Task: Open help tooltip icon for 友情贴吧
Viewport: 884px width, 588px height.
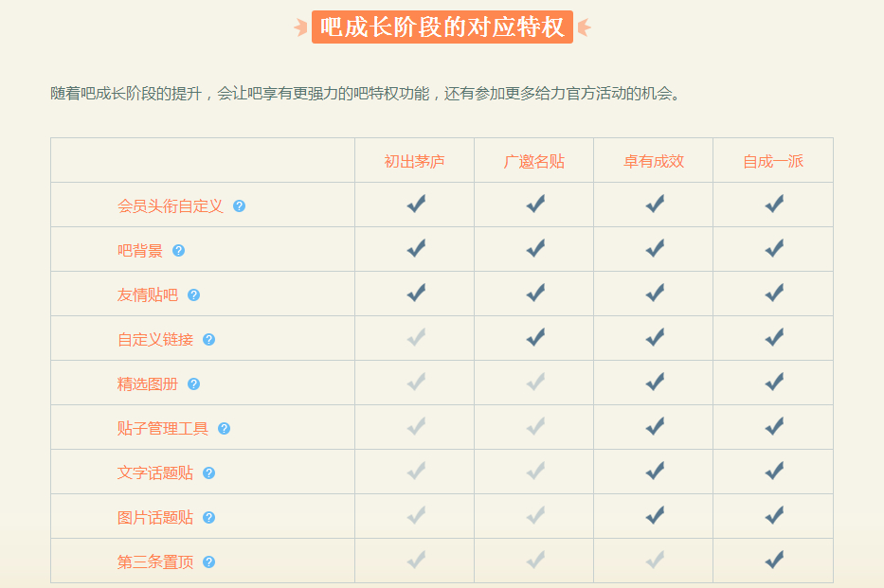Action: (x=193, y=294)
